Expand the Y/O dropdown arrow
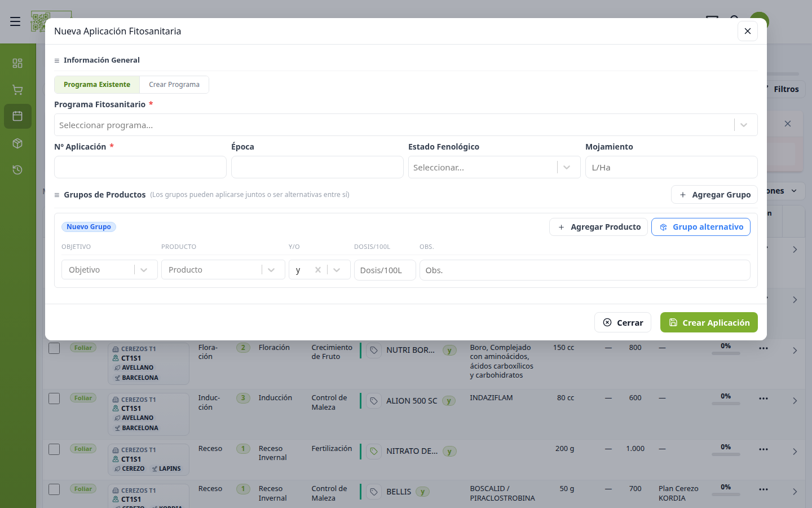Image resolution: width=812 pixels, height=508 pixels. click(337, 270)
